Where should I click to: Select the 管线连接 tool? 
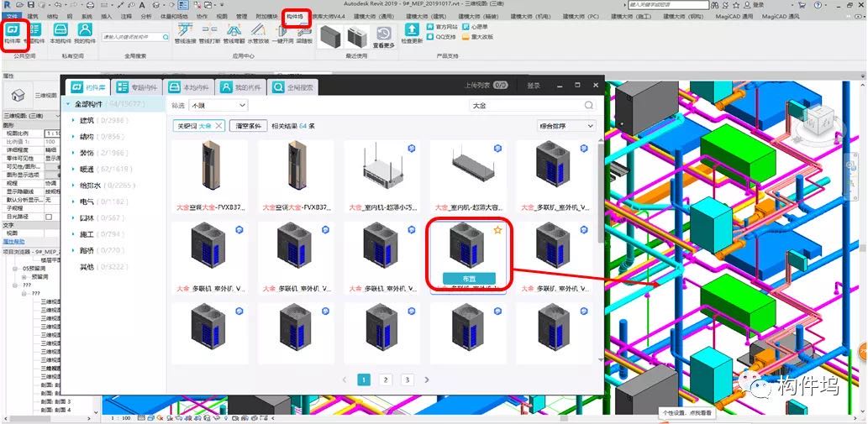click(186, 34)
